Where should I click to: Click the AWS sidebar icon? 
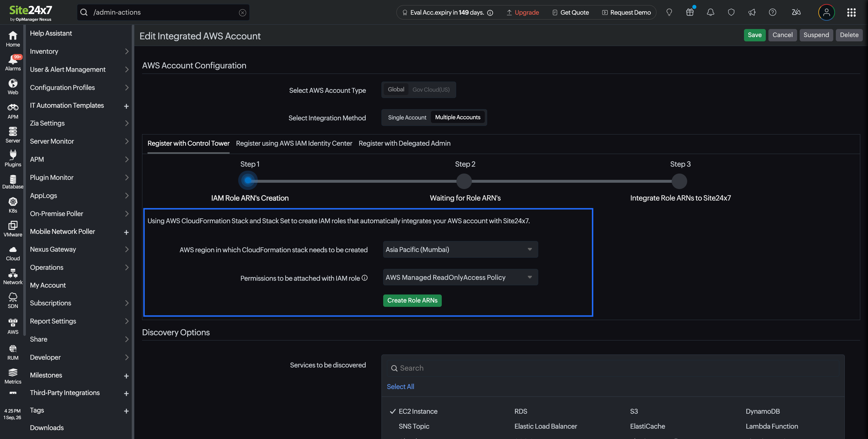tap(13, 326)
